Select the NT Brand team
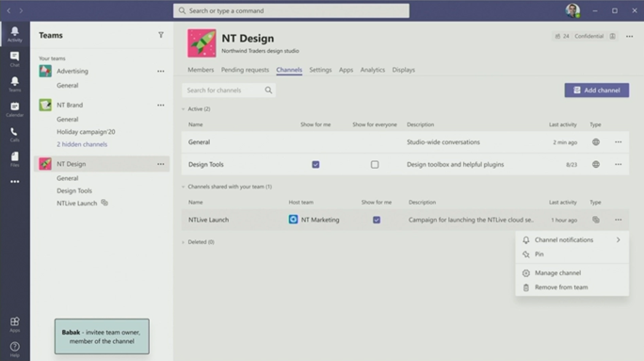 point(70,106)
